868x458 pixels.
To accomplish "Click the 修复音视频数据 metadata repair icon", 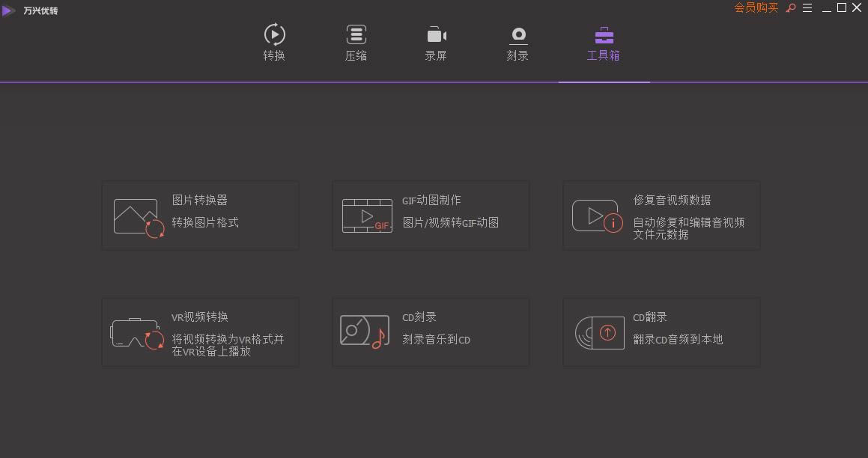I will [597, 216].
